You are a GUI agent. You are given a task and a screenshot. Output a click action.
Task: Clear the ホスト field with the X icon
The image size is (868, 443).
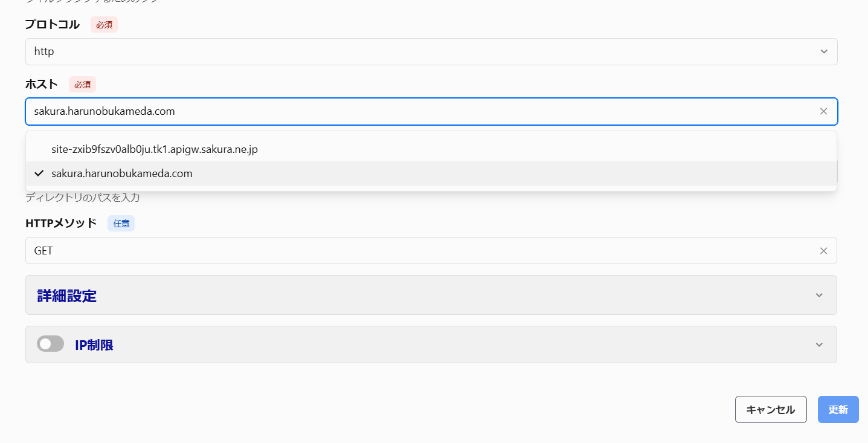click(x=823, y=111)
